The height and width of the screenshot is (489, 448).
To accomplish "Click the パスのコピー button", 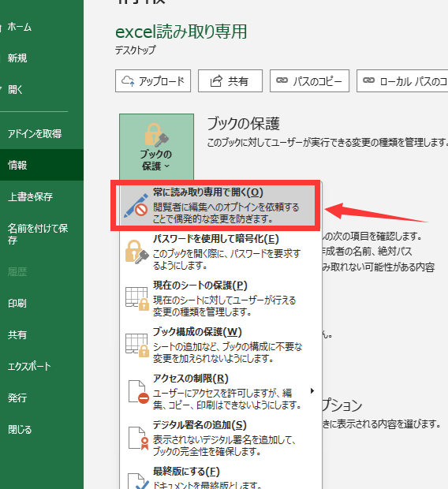I will pyautogui.click(x=309, y=81).
